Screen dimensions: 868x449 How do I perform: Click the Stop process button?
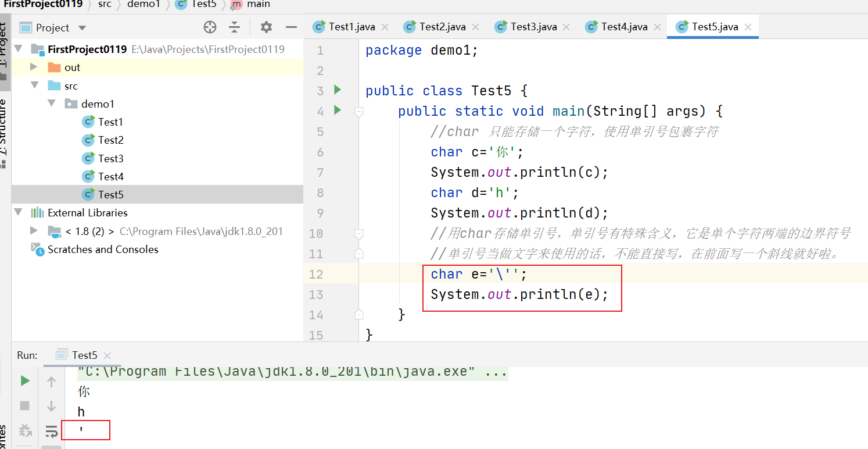click(25, 405)
